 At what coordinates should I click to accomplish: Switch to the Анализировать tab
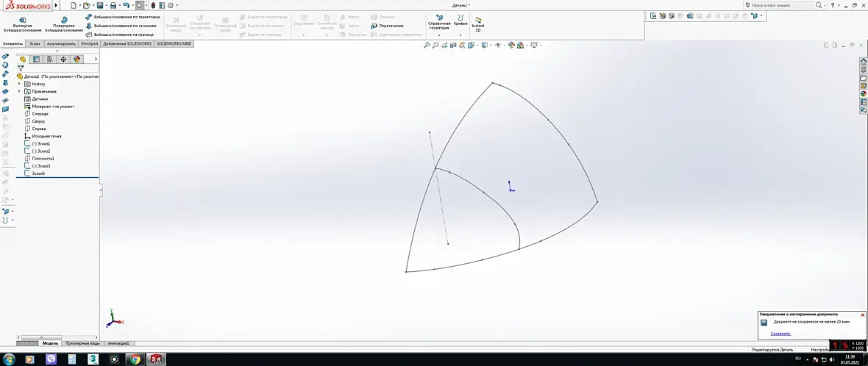pyautogui.click(x=62, y=43)
